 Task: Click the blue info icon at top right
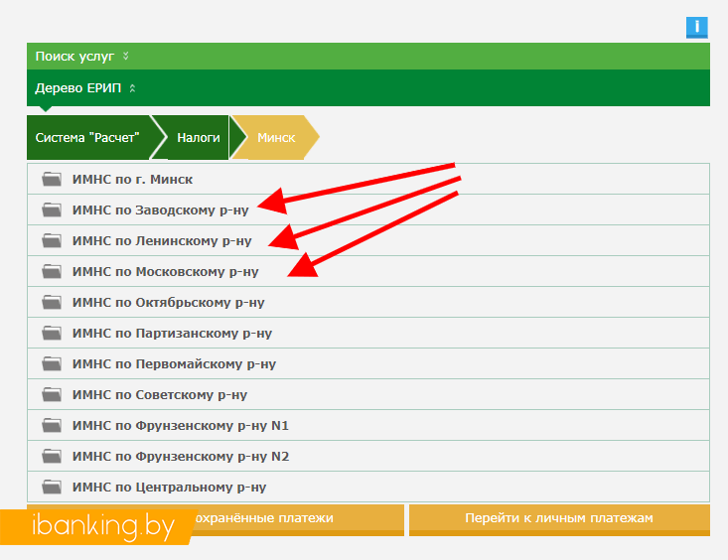point(697,28)
